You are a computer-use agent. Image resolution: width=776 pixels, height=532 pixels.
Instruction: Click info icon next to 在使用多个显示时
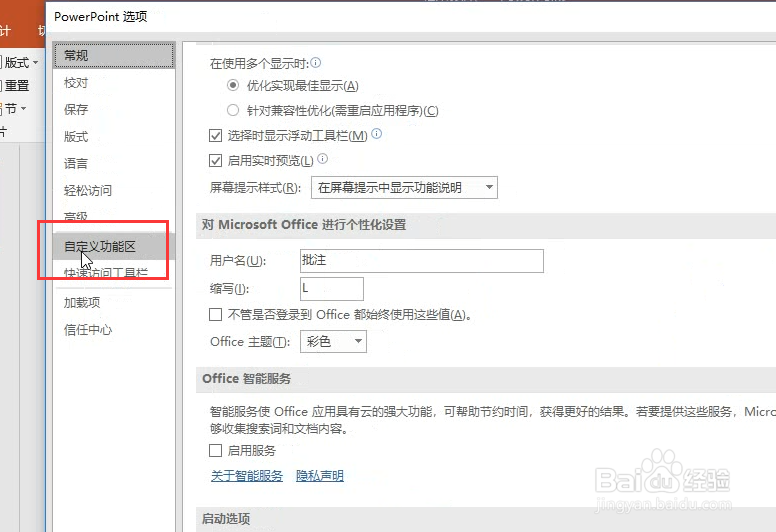tap(316, 63)
